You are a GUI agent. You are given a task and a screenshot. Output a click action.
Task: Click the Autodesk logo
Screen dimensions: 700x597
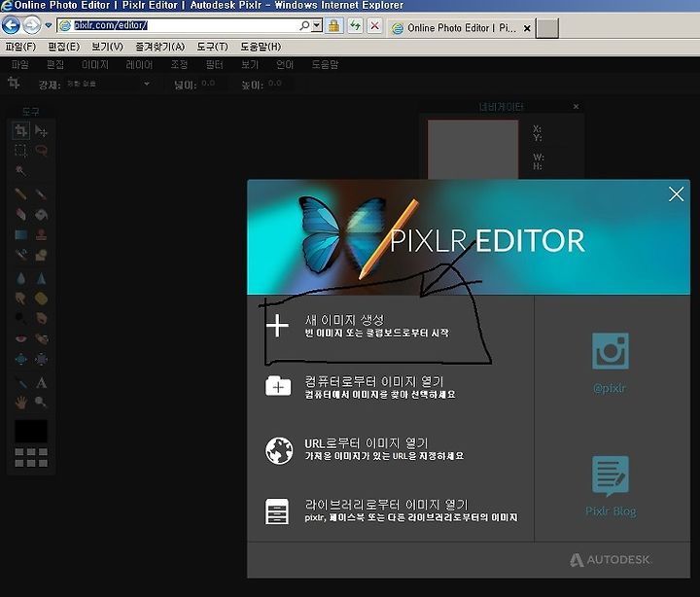(610, 559)
